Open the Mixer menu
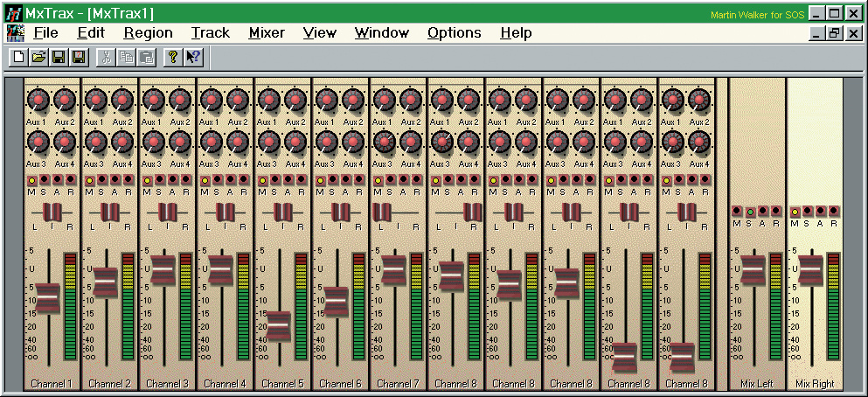868x397 pixels. [x=267, y=33]
